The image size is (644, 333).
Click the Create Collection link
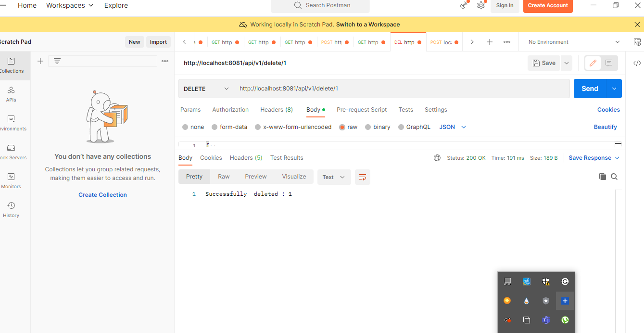pos(102,194)
